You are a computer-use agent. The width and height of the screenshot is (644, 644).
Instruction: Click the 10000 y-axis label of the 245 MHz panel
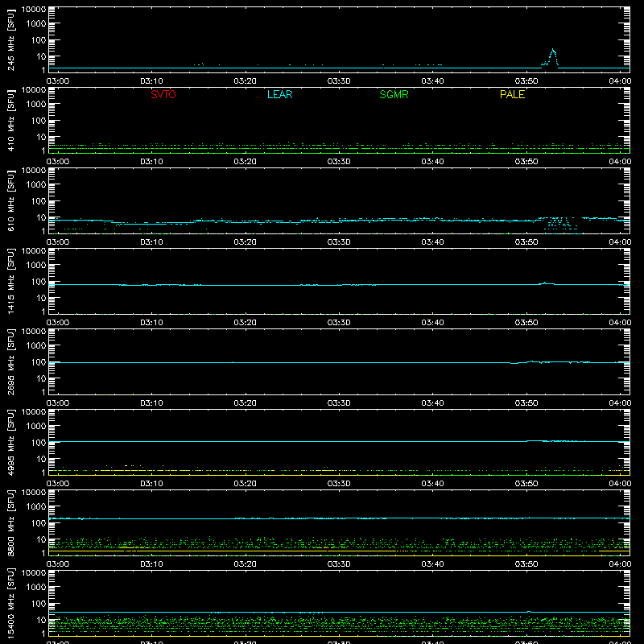(34, 10)
